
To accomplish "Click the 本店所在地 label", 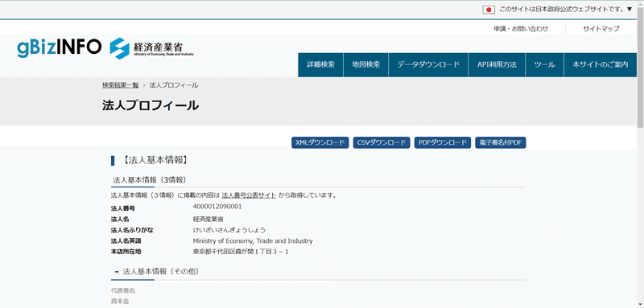I will pos(126,252).
